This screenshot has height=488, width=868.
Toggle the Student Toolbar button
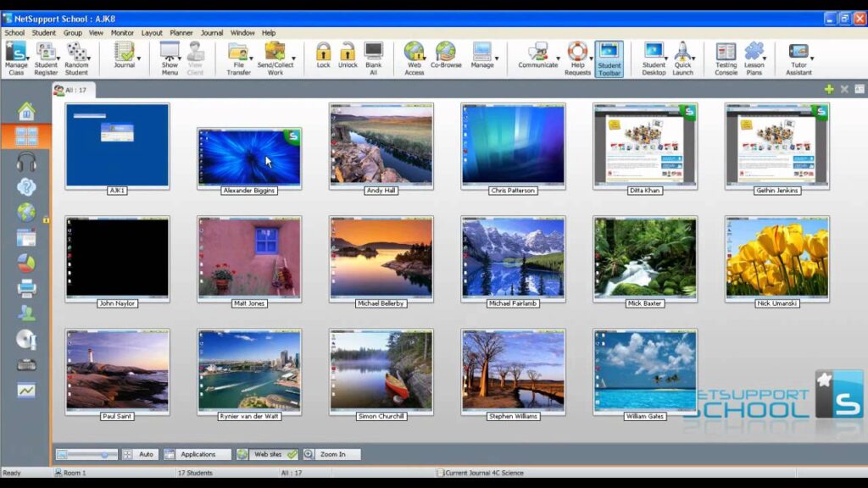coord(609,58)
